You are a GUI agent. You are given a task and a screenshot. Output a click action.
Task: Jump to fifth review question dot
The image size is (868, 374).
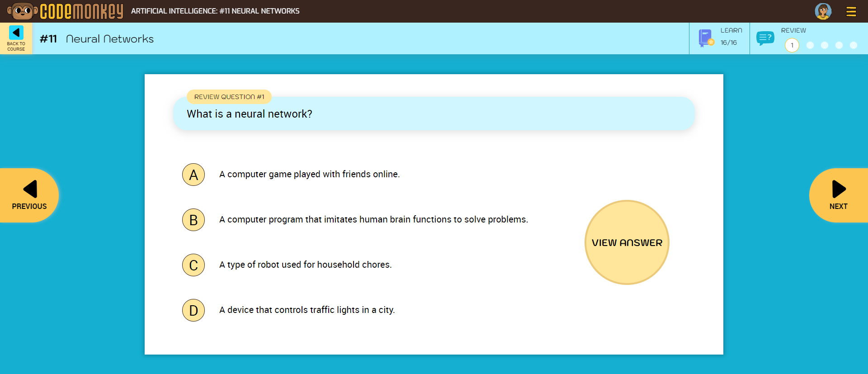[x=854, y=45]
